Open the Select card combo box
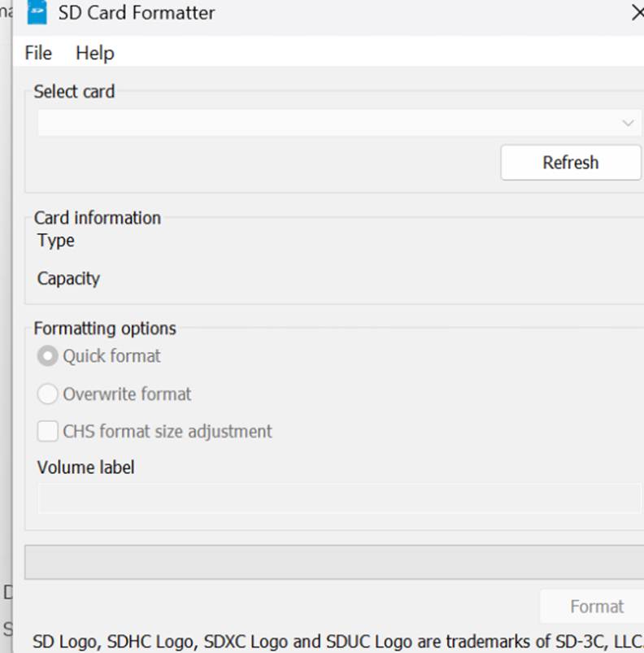The image size is (644, 653). [x=325, y=123]
